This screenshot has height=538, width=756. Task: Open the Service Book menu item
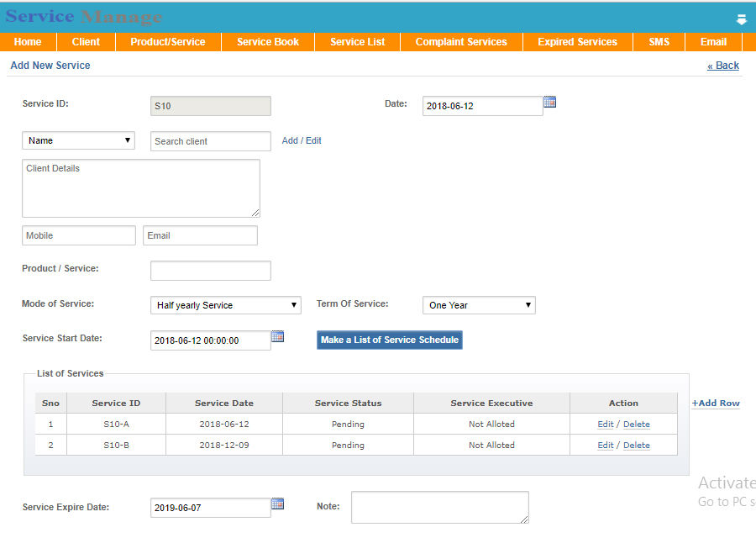(268, 42)
